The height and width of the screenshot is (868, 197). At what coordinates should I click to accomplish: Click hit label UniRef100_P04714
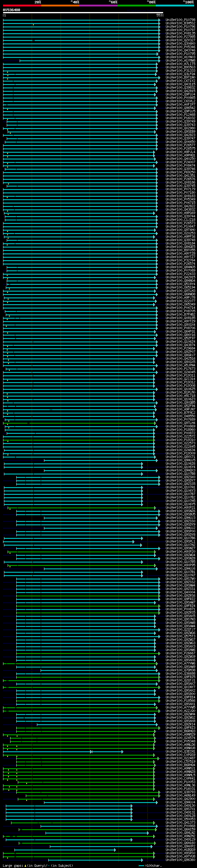click(x=180, y=308)
